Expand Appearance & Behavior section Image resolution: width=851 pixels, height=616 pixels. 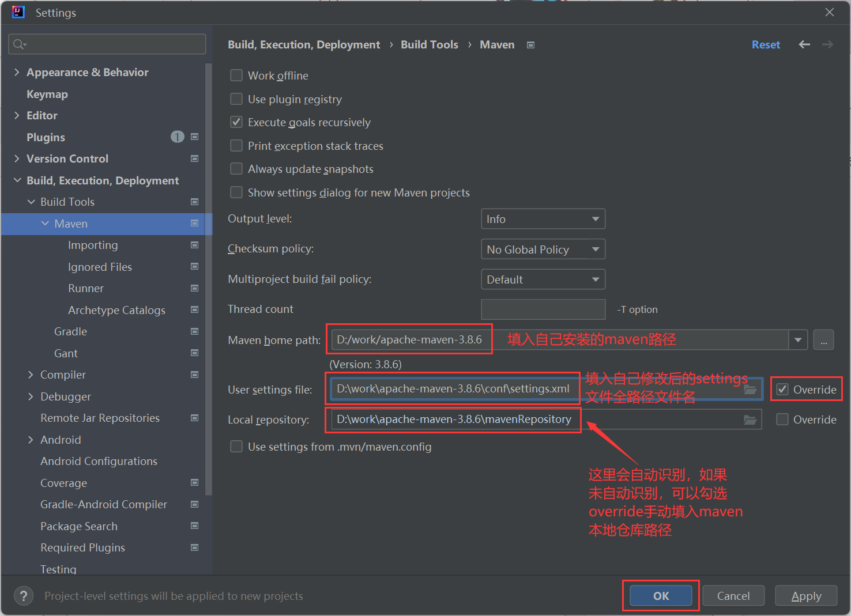coord(17,72)
